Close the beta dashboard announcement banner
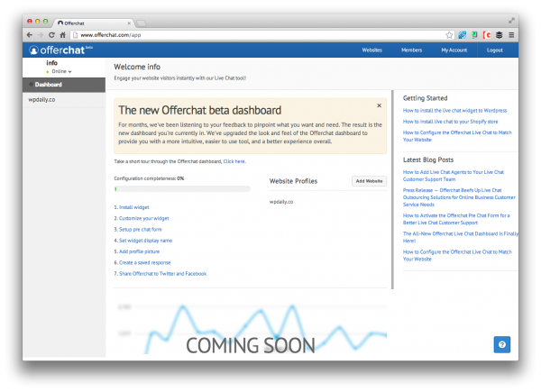This screenshot has width=541, height=392. point(379,105)
